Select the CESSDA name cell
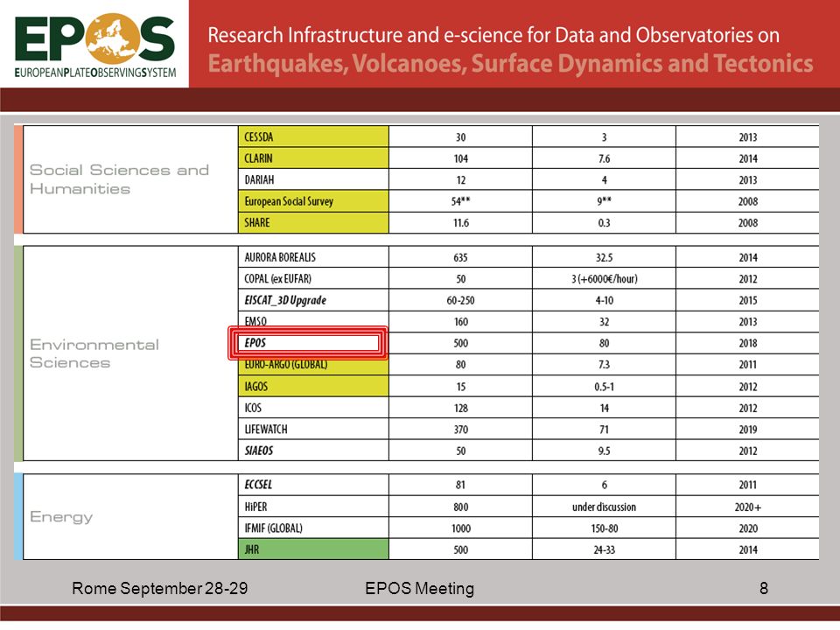 coord(313,136)
